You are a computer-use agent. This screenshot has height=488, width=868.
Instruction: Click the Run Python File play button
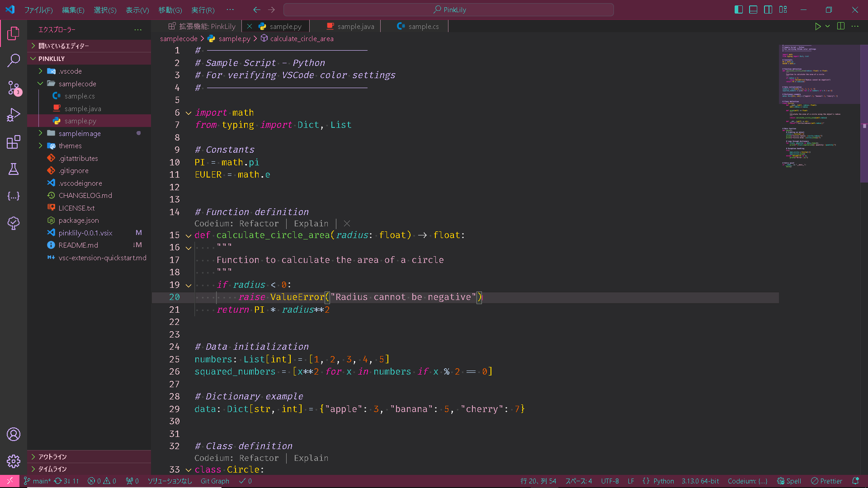pos(817,26)
